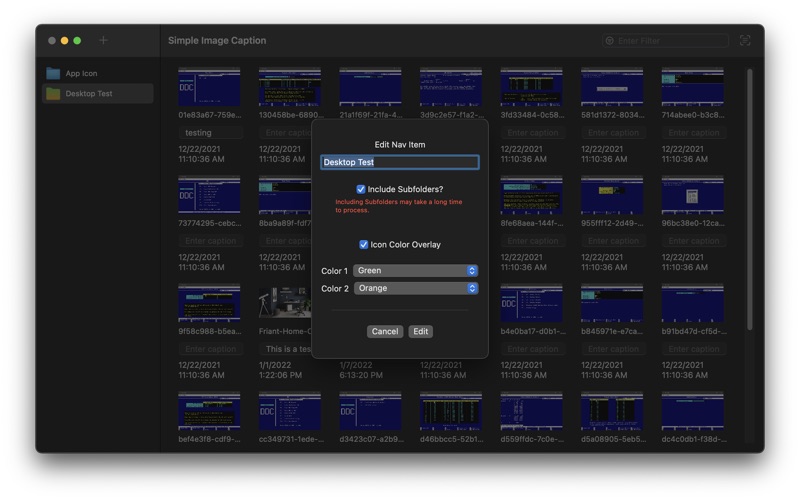This screenshot has height=500, width=800.
Task: Uncheck the Include Subfolders checkbox
Action: coord(361,189)
